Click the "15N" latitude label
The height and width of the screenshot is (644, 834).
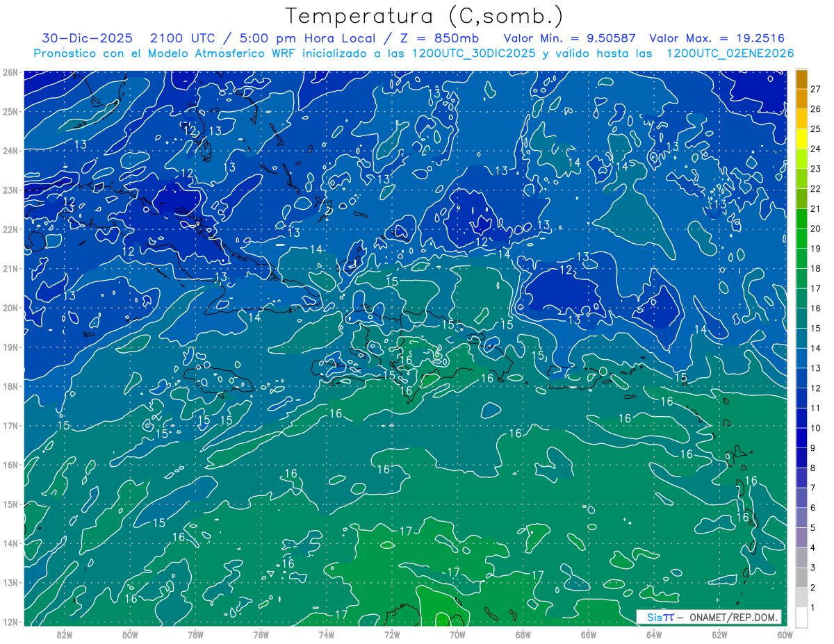click(x=10, y=504)
